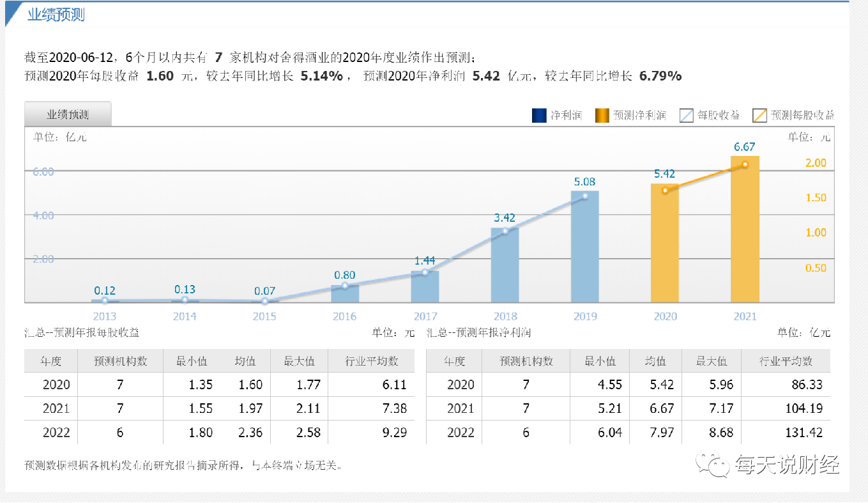868x503 pixels.
Task: Click the 净利润 dark blue legend swatch
Action: [539, 115]
